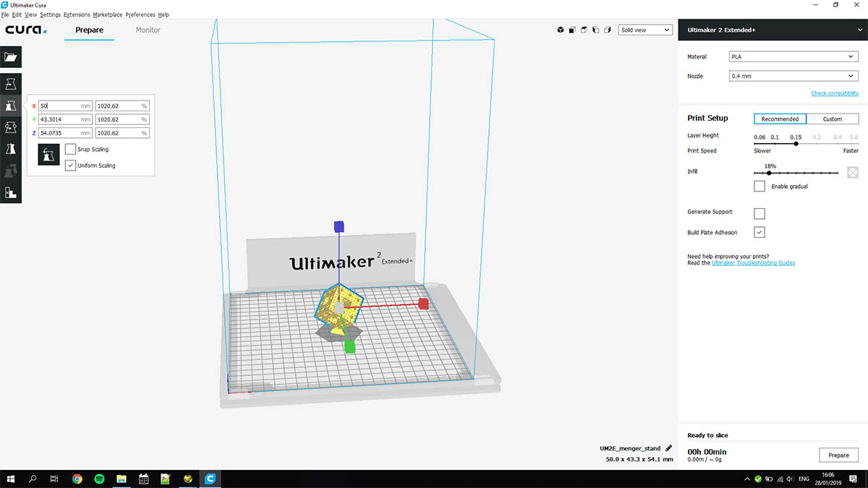Click the X scale percentage field
Screen dimensions: 868x488
122,106
